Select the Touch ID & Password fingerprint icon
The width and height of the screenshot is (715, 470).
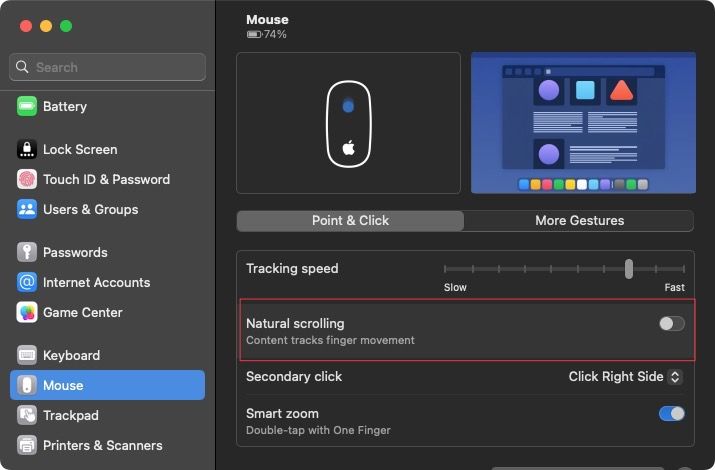27,180
